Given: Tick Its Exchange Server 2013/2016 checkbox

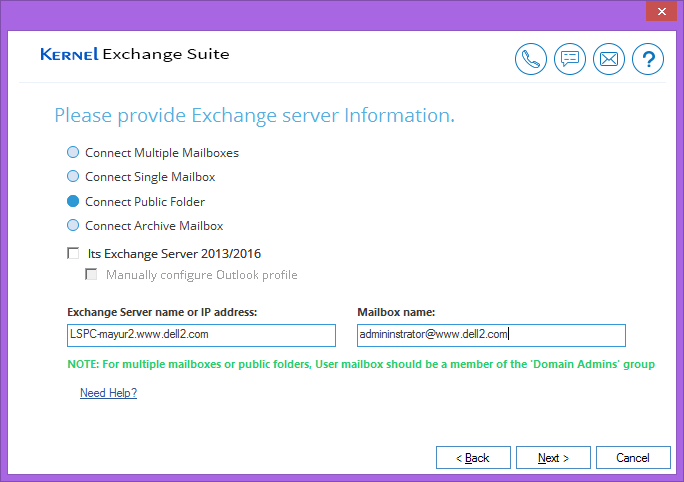Looking at the screenshot, I should point(73,253).
